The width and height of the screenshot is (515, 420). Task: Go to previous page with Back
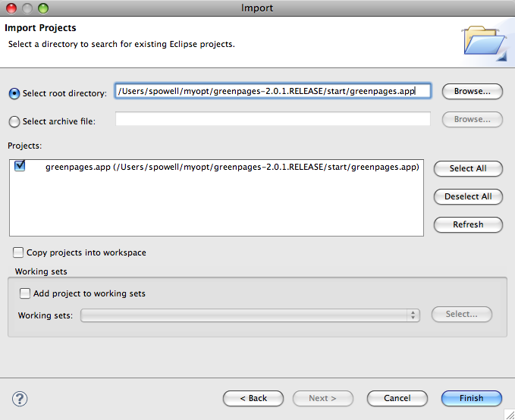tap(253, 398)
